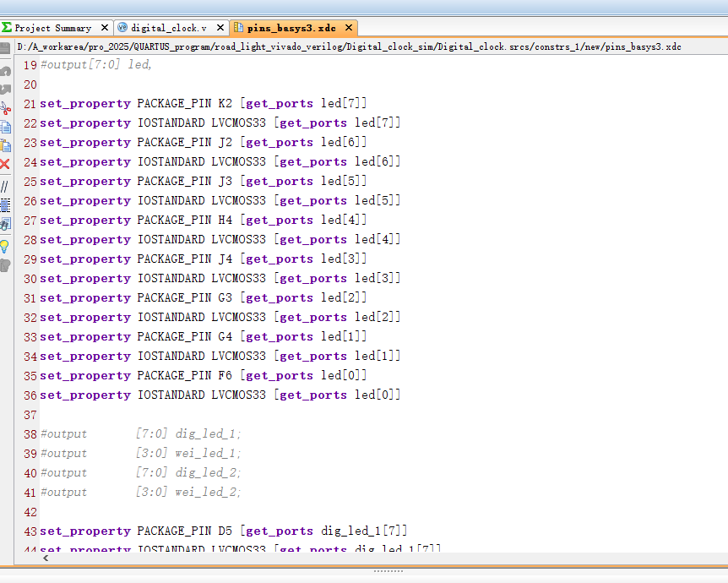Image resolution: width=728 pixels, height=583 pixels.
Task: Open language templates lightbulb icon
Action: 4,246
